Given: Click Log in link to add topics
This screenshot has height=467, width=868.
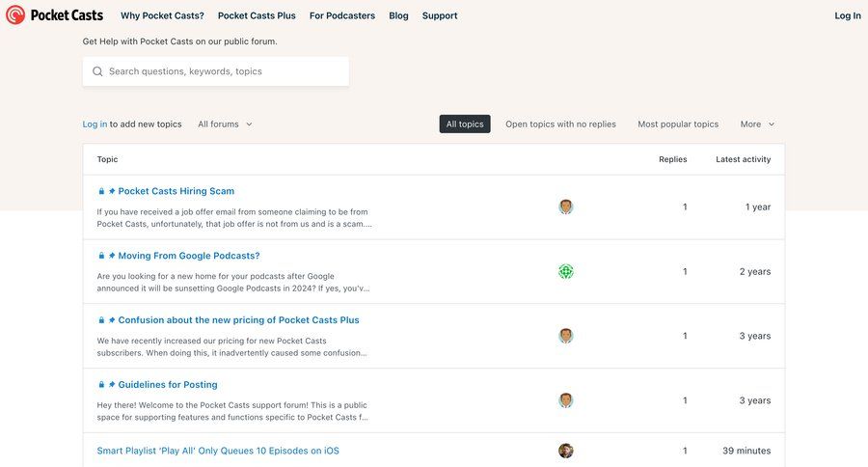Looking at the screenshot, I should coord(95,124).
